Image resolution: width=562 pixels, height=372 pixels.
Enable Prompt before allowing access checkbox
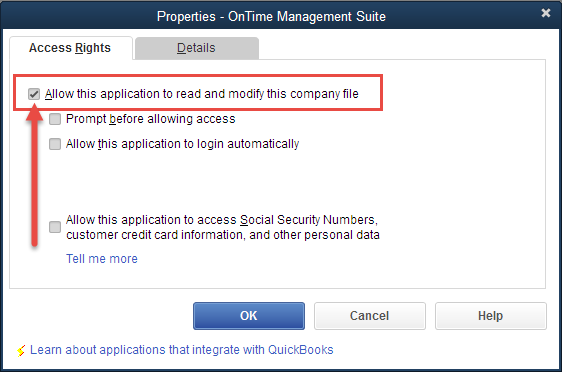[55, 119]
